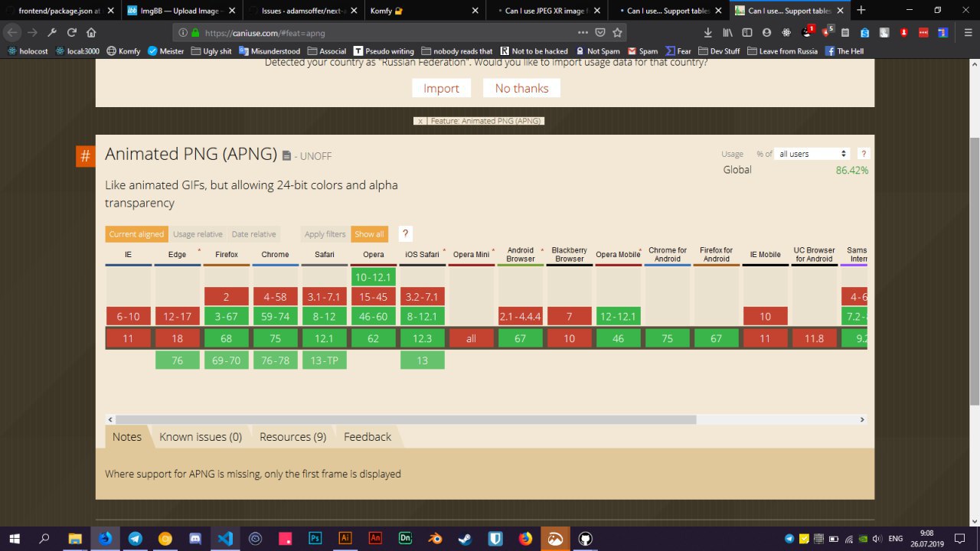Click the Firefox back arrow button
Image resolution: width=980 pixels, height=551 pixels.
coord(13,33)
